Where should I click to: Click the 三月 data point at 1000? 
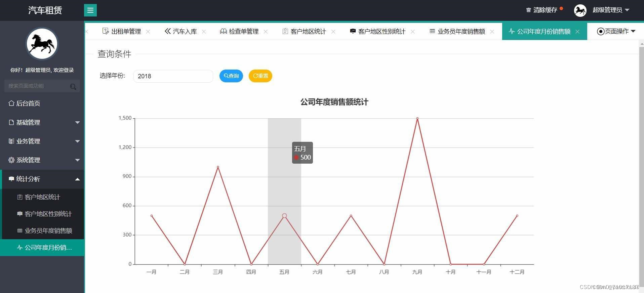tap(218, 167)
